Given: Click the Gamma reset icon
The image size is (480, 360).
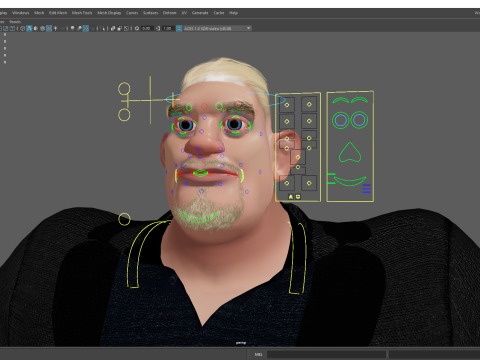Looking at the screenshot, I should click(x=158, y=28).
